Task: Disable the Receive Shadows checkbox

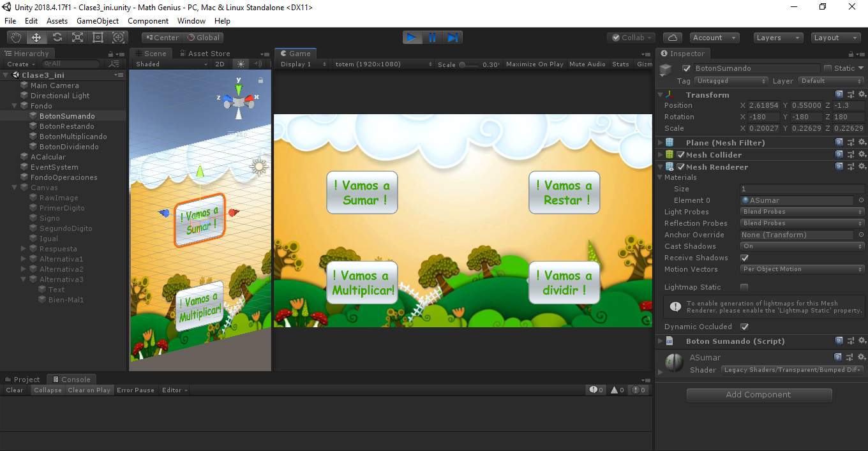Action: [744, 258]
